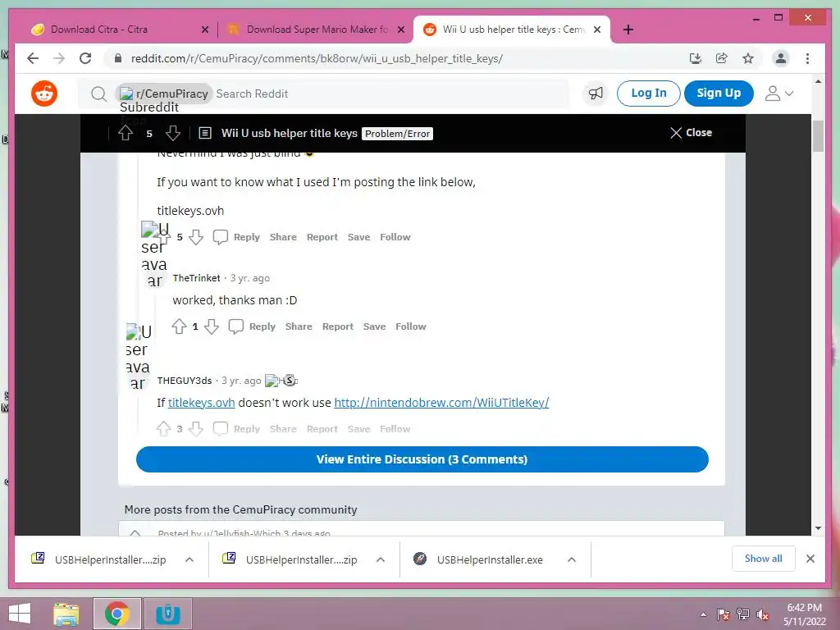Expand the user account dropdown on Reddit

click(x=779, y=94)
